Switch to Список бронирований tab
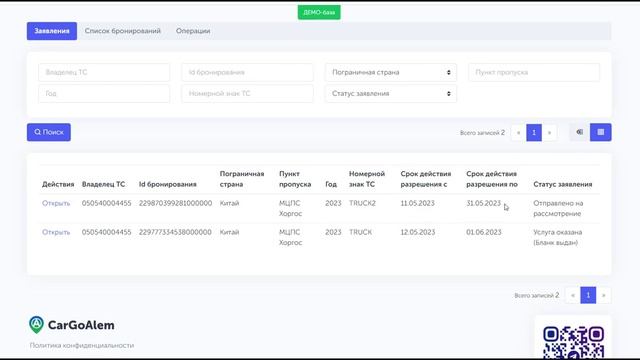Image resolution: width=640 pixels, height=360 pixels. (x=122, y=31)
